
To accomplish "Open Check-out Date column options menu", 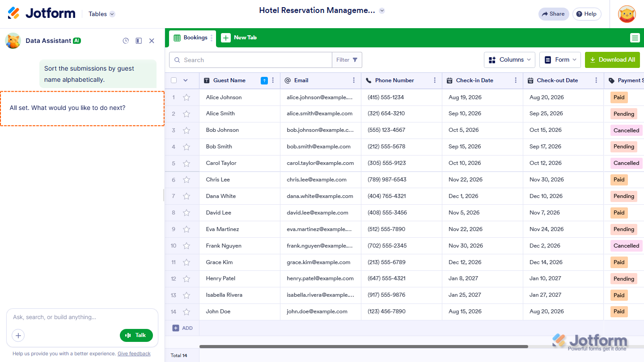I will pos(596,80).
